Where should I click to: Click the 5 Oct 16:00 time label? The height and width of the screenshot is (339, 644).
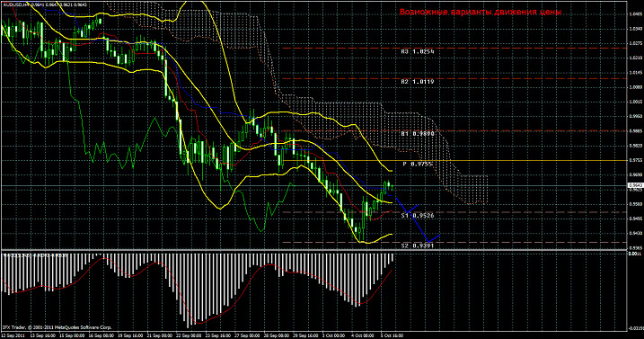tap(392, 335)
